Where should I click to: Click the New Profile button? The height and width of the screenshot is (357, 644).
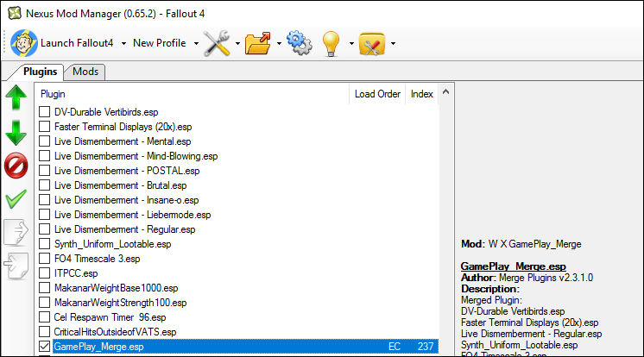tap(160, 43)
